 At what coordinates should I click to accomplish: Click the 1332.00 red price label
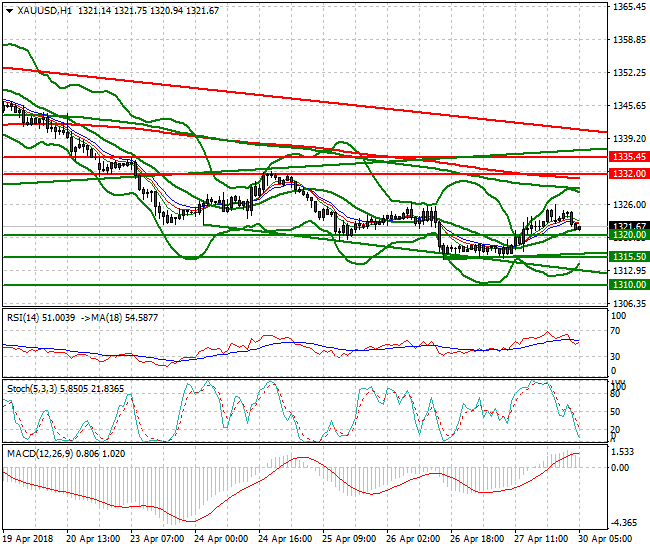(629, 174)
